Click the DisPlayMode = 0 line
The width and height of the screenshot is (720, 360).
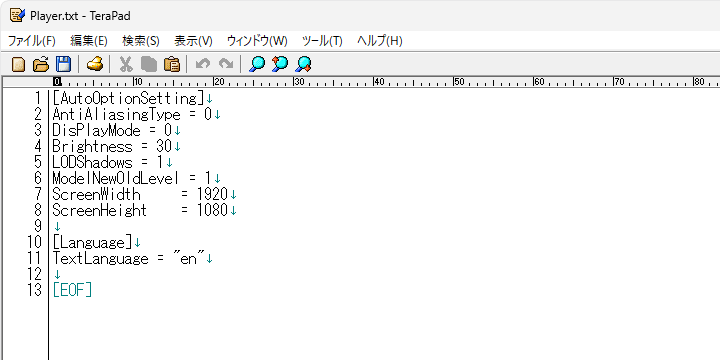pyautogui.click(x=112, y=131)
